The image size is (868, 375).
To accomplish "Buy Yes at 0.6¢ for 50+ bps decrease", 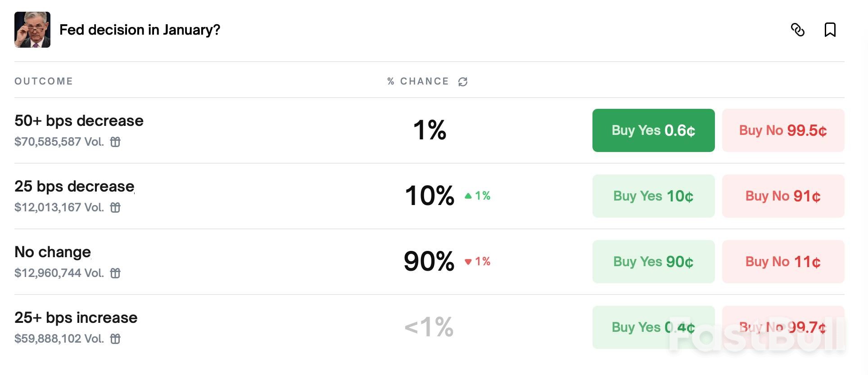I will tap(653, 130).
